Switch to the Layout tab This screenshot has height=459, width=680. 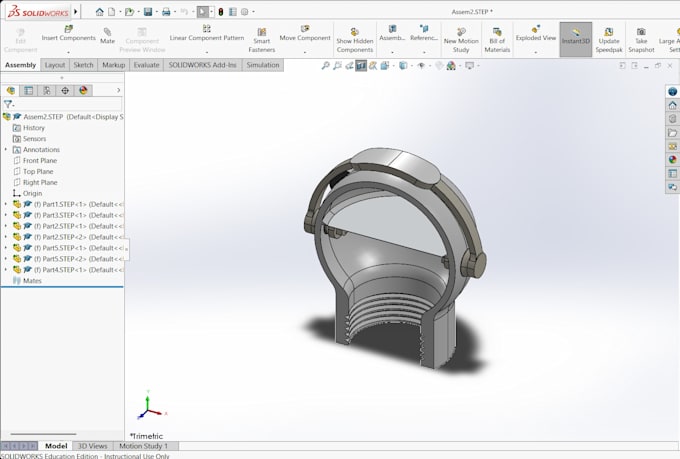pyautogui.click(x=55, y=65)
